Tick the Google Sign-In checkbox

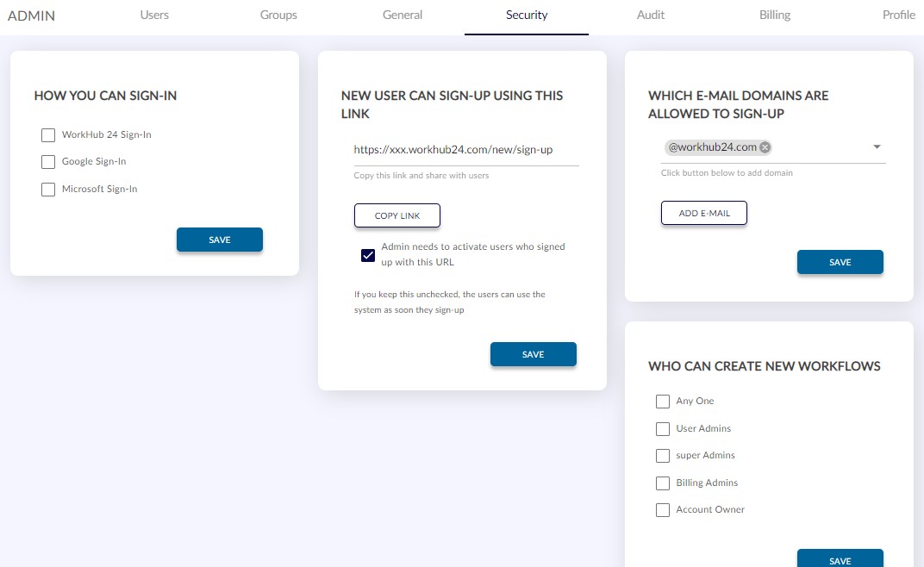click(x=48, y=161)
